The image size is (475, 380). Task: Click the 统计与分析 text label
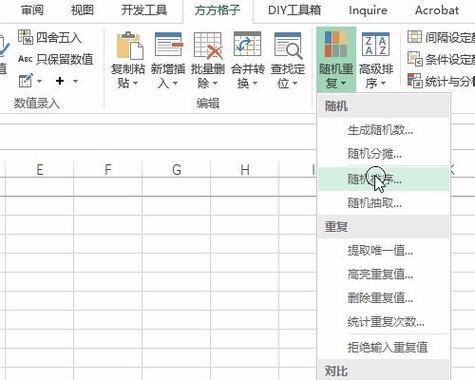click(450, 81)
